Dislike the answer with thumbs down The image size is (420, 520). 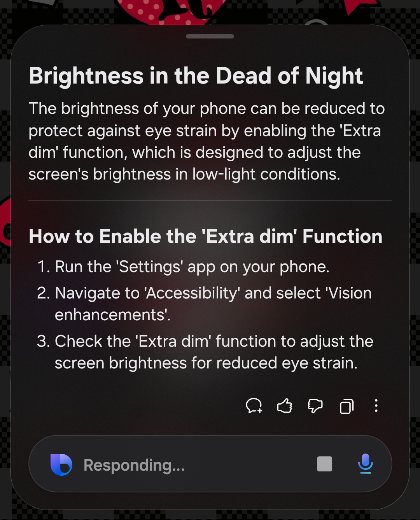pyautogui.click(x=315, y=406)
